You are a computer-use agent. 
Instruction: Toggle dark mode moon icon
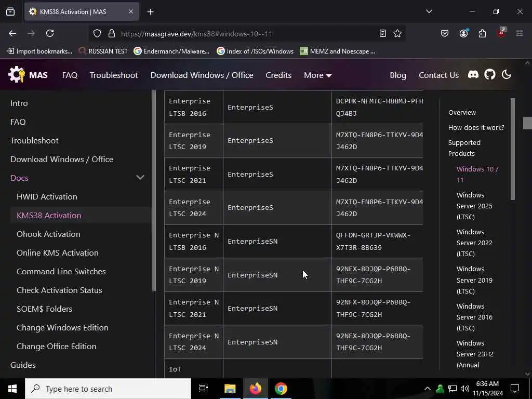pyautogui.click(x=506, y=75)
